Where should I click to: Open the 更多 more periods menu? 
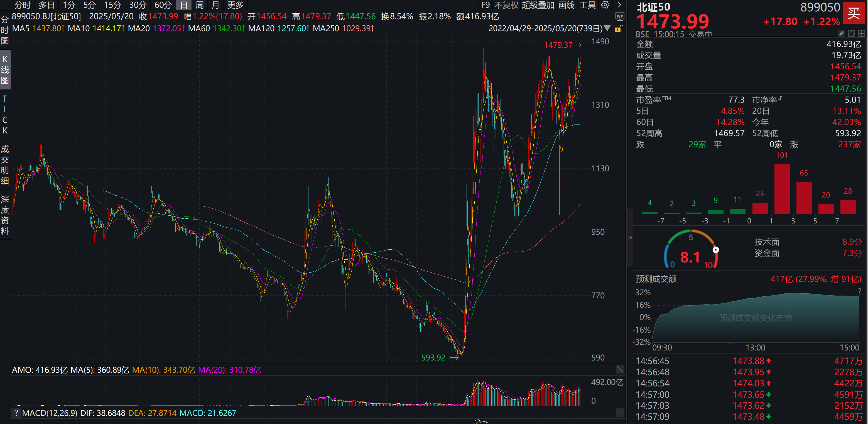click(235, 5)
